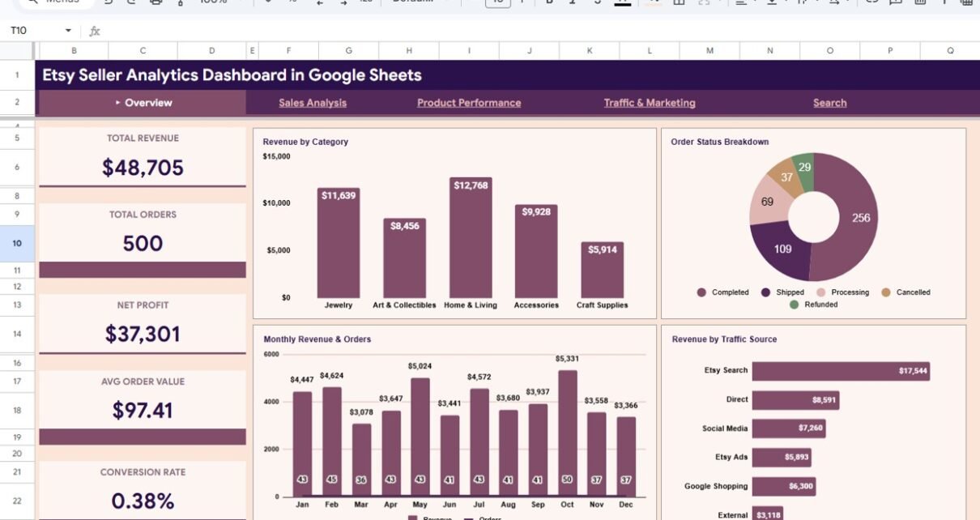This screenshot has height=520, width=980.
Task: Click the Print icon in the toolbar
Action: click(x=156, y=2)
